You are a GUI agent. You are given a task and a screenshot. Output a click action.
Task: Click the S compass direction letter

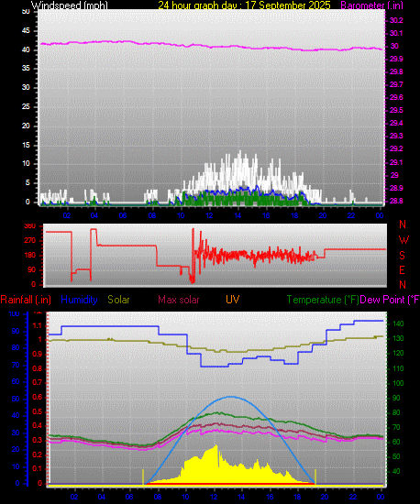[402, 256]
